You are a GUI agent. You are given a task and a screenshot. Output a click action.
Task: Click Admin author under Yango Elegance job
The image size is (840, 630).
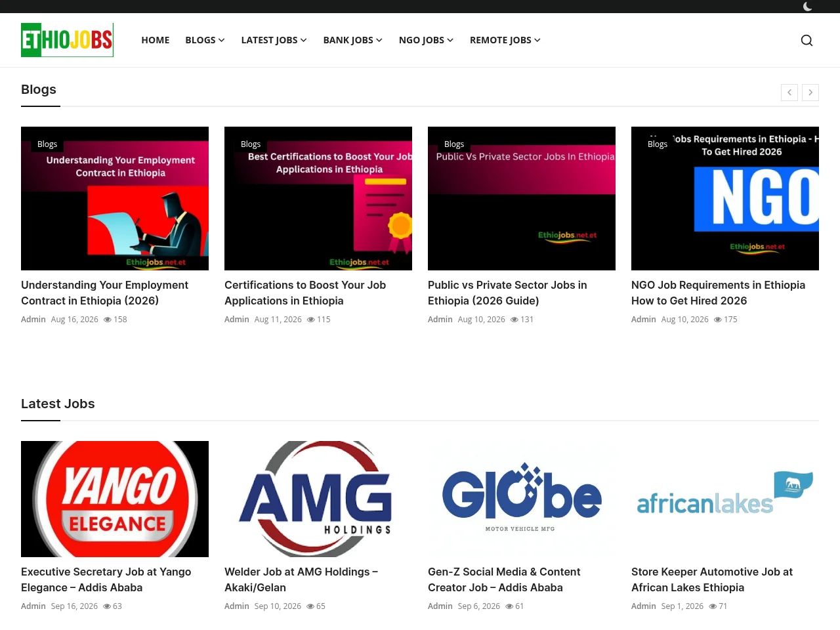point(33,606)
